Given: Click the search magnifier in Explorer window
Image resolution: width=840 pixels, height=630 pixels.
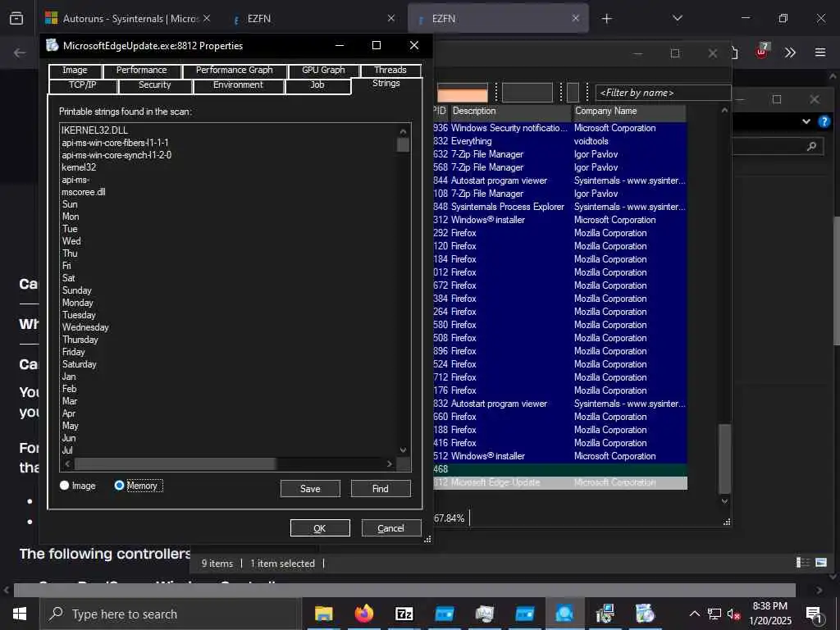Looking at the screenshot, I should tap(811, 146).
